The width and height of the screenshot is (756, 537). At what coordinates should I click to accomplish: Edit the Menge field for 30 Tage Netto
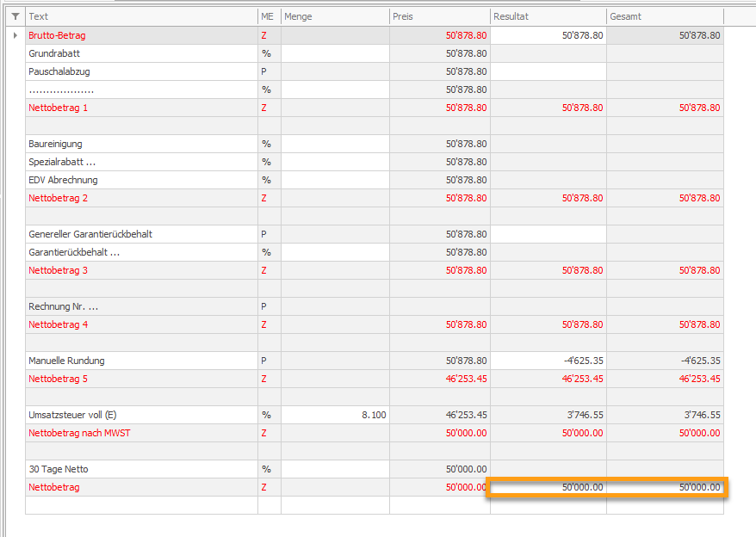pyautogui.click(x=335, y=469)
